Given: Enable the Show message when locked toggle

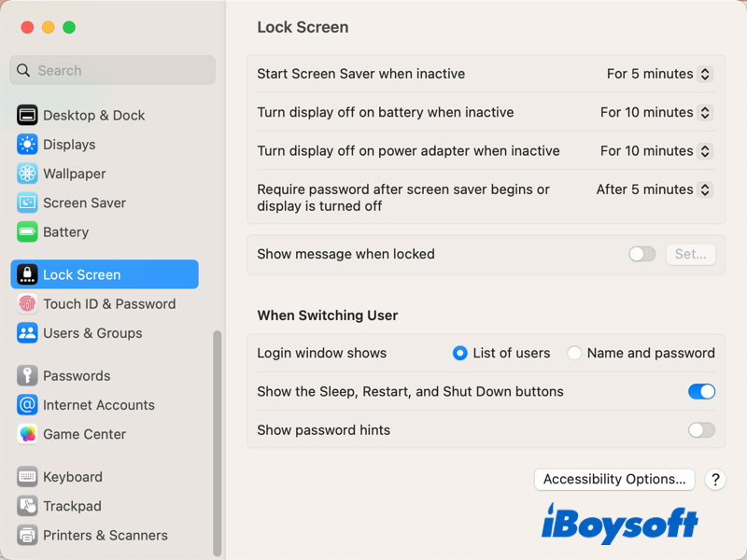Looking at the screenshot, I should [x=641, y=254].
